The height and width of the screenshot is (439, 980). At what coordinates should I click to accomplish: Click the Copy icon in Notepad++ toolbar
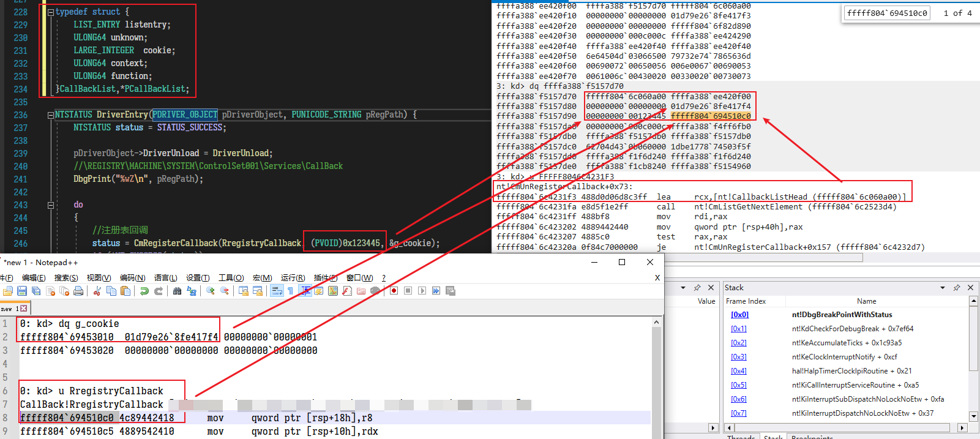click(111, 291)
